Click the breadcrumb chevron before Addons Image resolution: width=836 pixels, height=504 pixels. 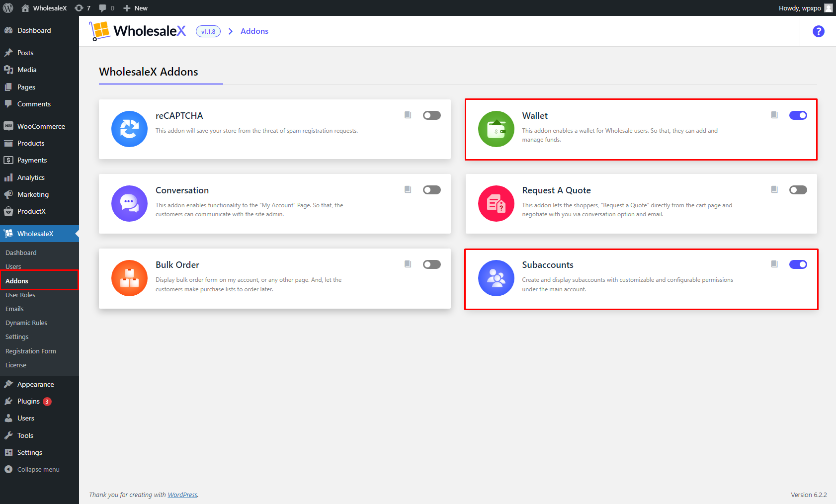tap(231, 31)
